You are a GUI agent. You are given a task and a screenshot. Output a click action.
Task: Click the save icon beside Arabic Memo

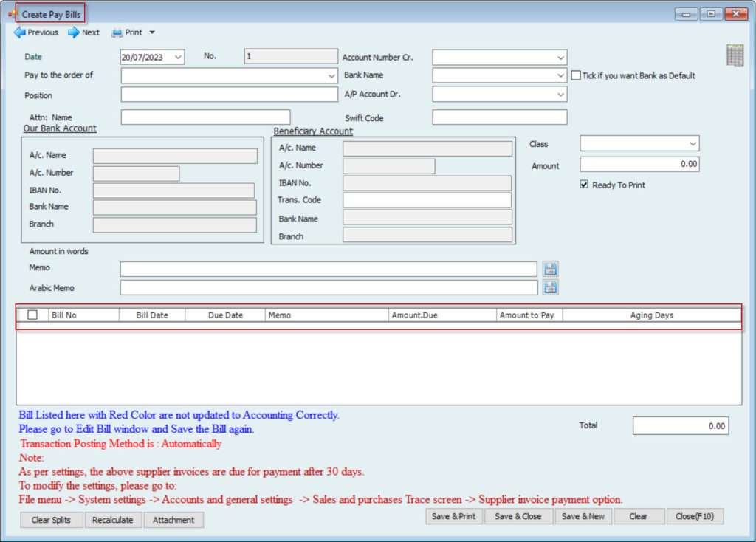point(551,287)
